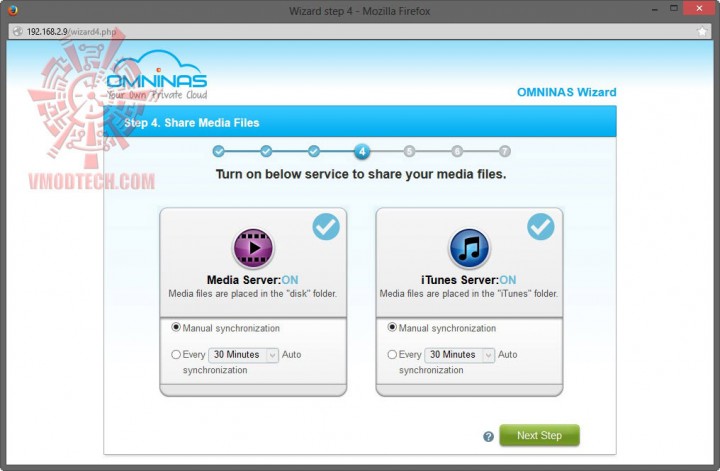Viewport: 720px width, 471px height.
Task: Maximize the Firefox window
Action: (x=674, y=8)
